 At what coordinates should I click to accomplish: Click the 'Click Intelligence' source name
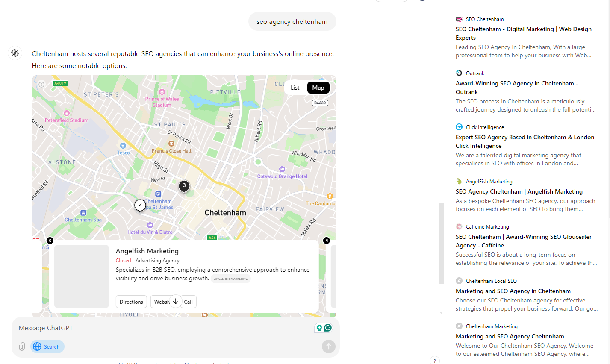pos(485,127)
